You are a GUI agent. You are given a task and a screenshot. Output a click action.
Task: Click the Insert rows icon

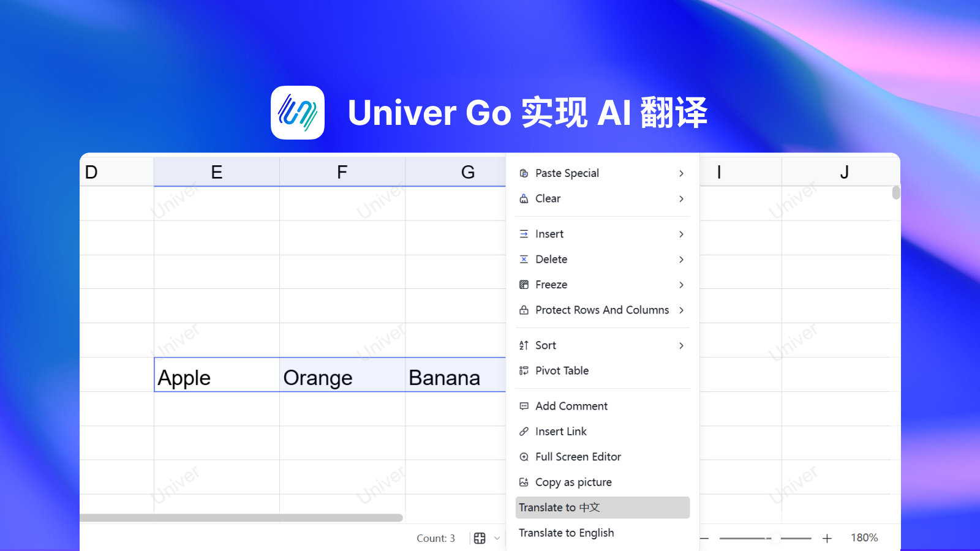tap(524, 234)
